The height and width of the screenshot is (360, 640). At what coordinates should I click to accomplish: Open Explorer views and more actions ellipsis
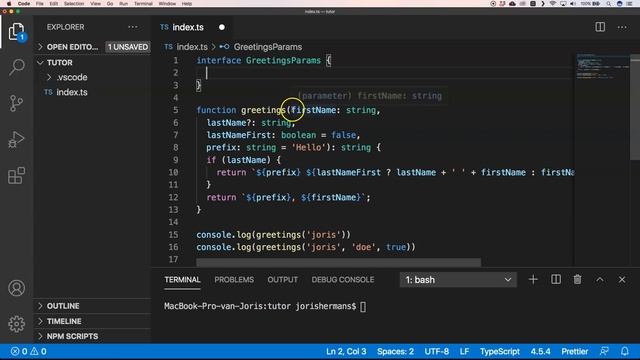133,27
